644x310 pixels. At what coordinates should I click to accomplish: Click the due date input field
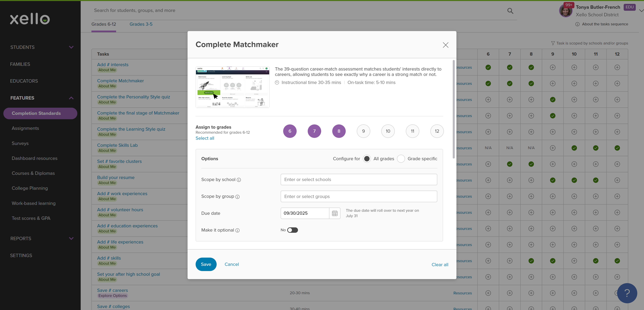305,213
